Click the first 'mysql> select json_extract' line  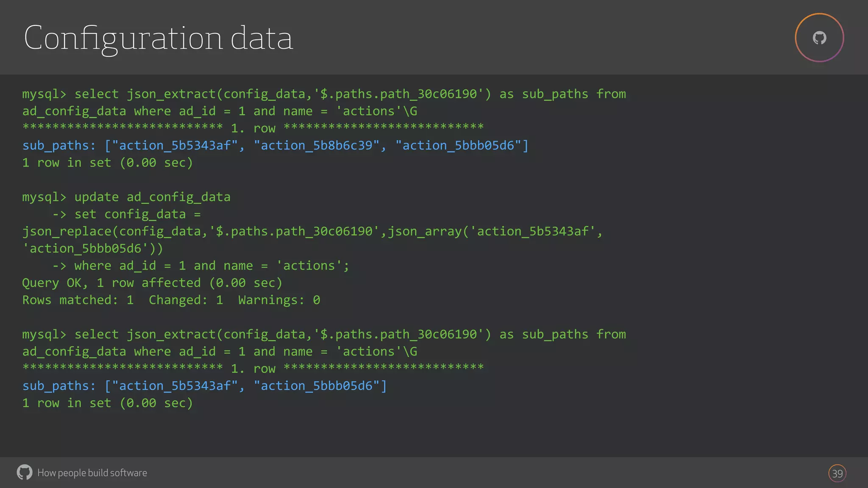324,94
